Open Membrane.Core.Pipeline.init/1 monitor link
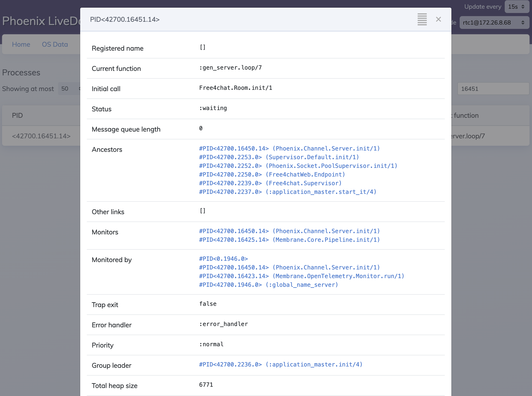The image size is (532, 396). (289, 240)
